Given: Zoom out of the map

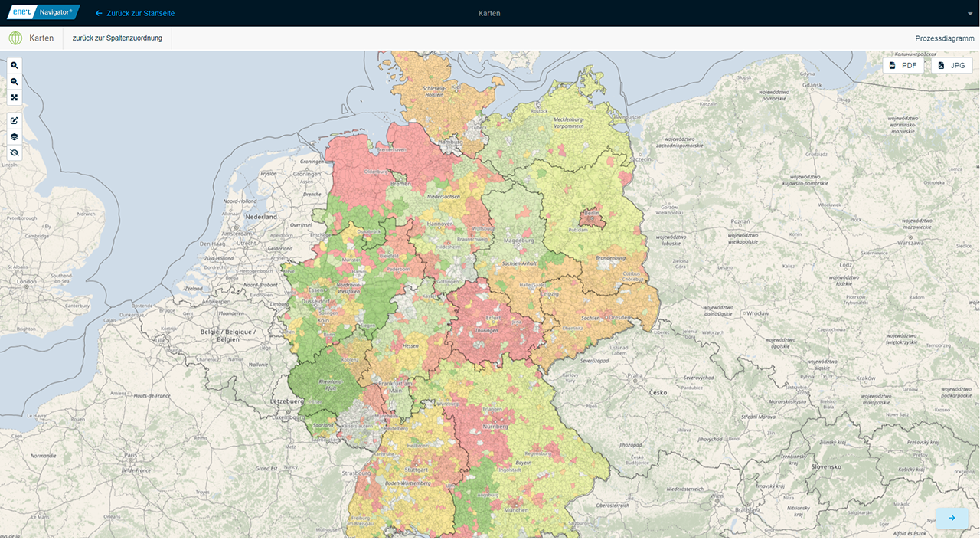Looking at the screenshot, I should [x=15, y=82].
